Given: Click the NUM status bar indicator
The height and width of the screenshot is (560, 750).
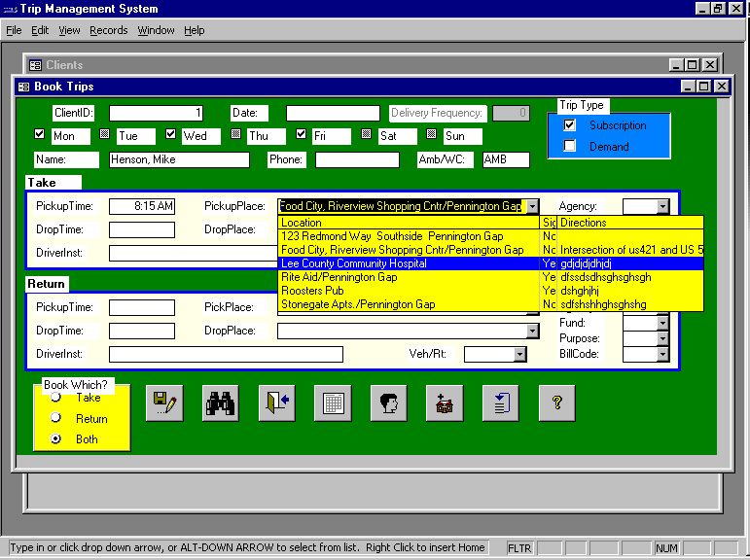Looking at the screenshot, I should (x=666, y=548).
